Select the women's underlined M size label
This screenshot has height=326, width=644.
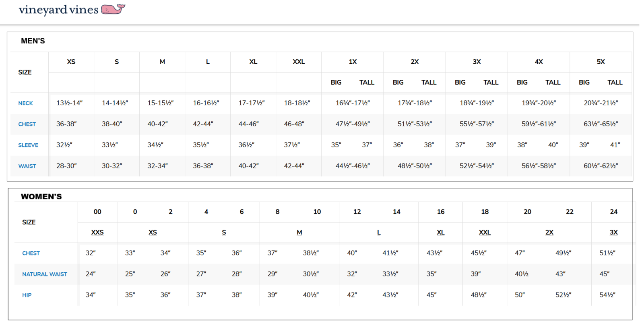click(x=299, y=233)
